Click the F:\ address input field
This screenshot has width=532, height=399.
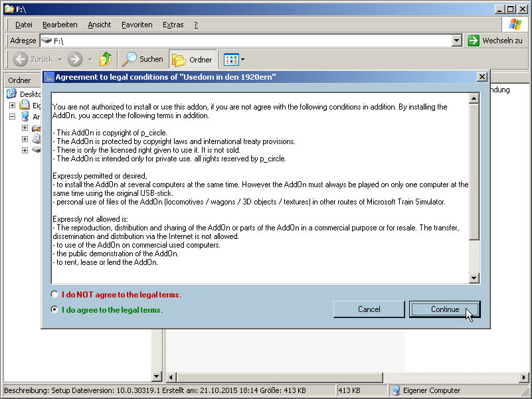point(252,40)
